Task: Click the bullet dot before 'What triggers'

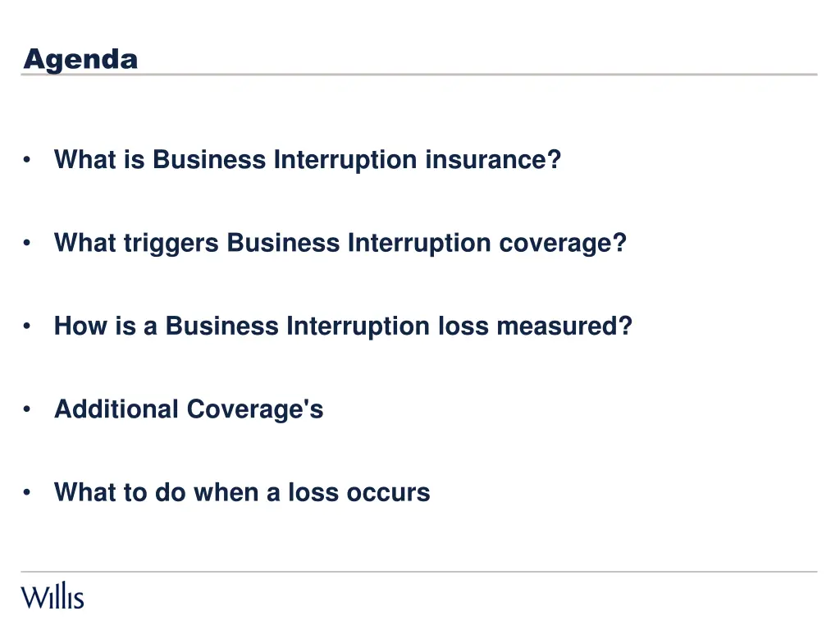Action: (27, 243)
